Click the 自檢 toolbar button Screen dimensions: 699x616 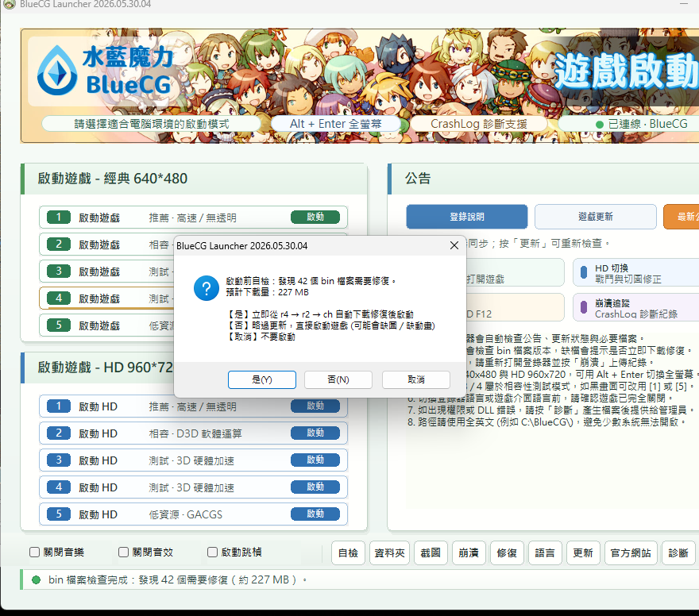[x=348, y=552]
